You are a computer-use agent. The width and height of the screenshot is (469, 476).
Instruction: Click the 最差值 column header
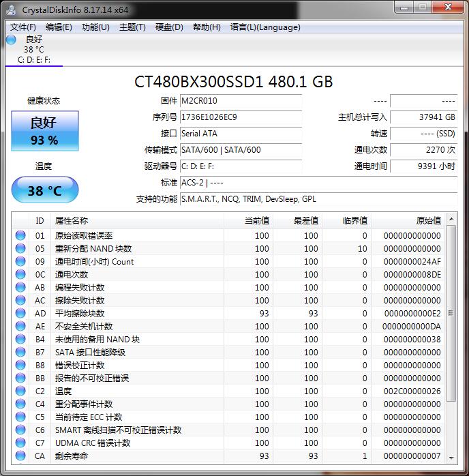point(298,221)
